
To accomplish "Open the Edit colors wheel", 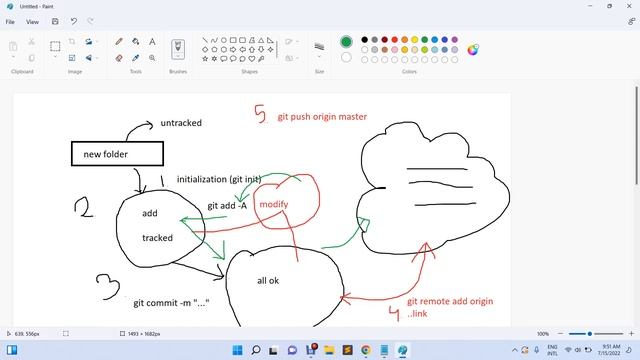I will 473,50.
